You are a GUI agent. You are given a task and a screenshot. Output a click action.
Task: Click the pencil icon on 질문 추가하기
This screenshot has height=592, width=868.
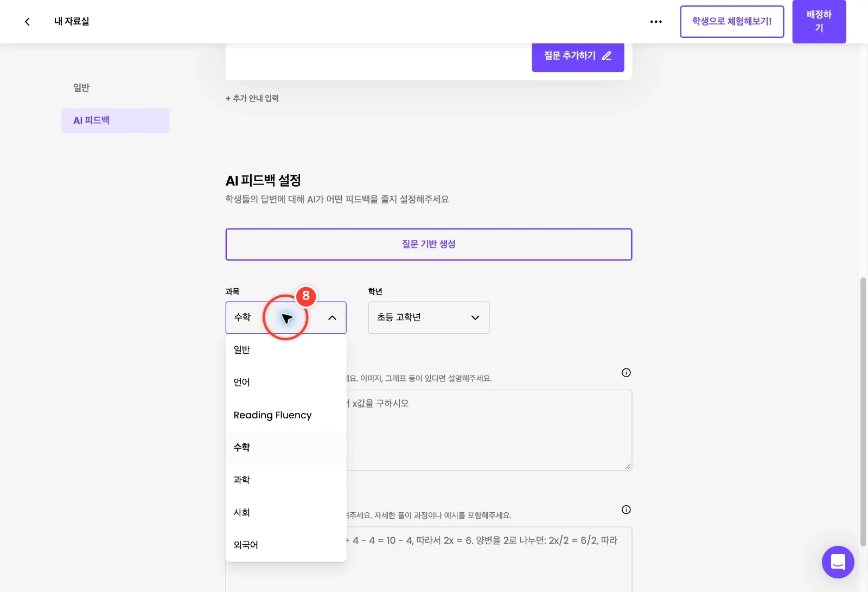(607, 56)
